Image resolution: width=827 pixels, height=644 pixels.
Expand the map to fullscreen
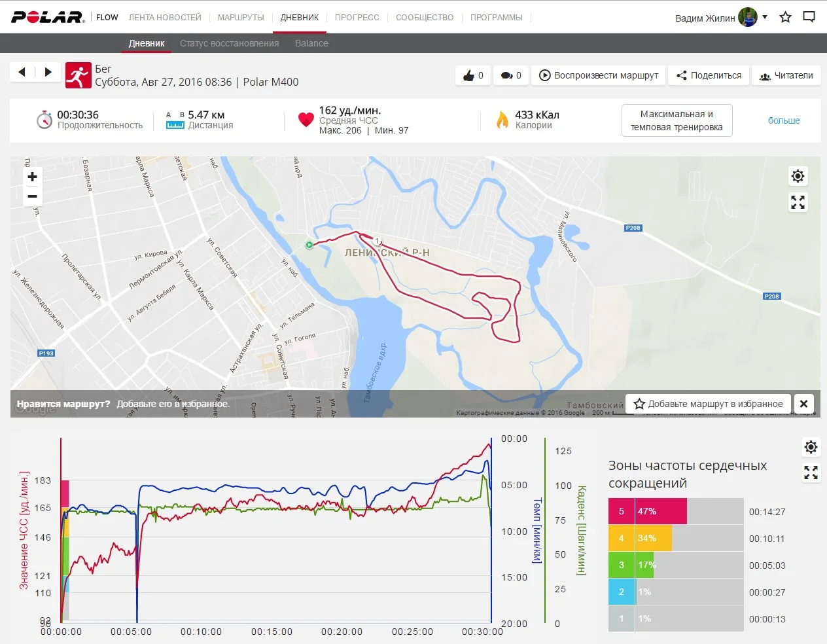click(798, 202)
